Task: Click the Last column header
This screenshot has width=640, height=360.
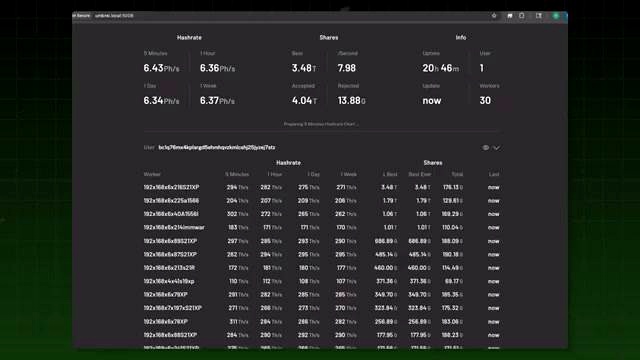Action: click(494, 174)
